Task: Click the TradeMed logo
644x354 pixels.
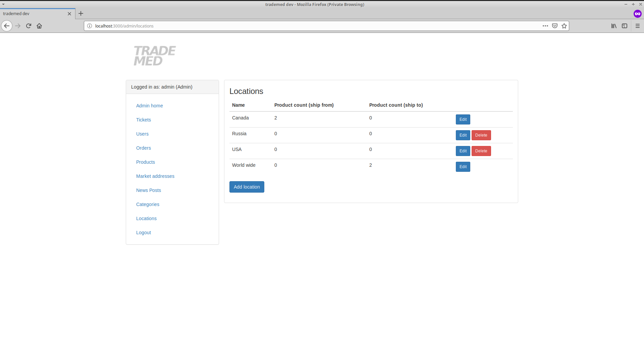Action: (155, 56)
